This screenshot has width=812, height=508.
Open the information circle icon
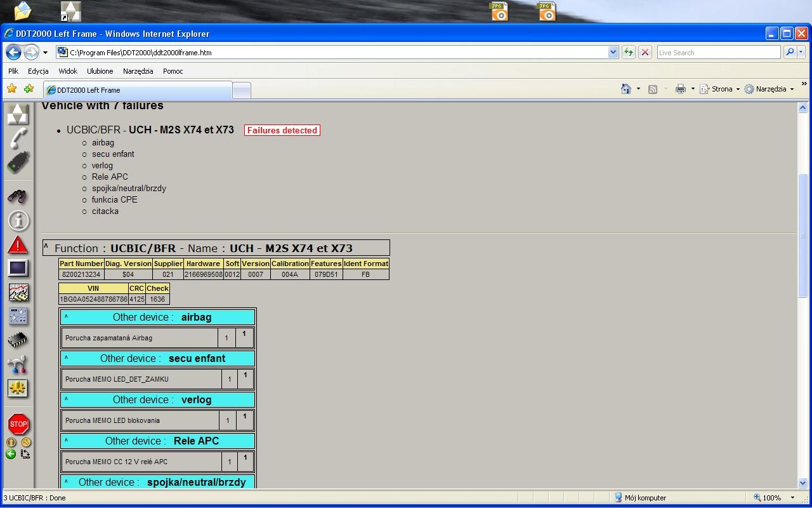[x=18, y=220]
